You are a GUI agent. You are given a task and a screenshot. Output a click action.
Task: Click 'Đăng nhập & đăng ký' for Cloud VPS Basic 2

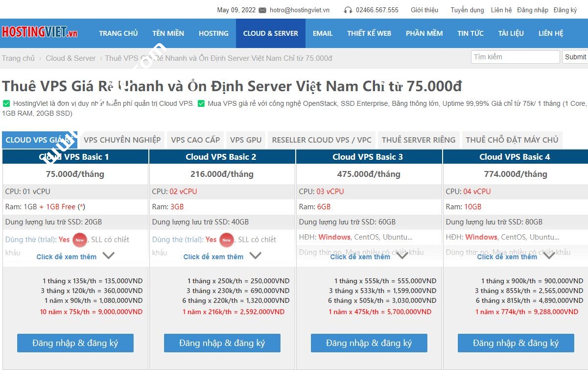tap(222, 343)
